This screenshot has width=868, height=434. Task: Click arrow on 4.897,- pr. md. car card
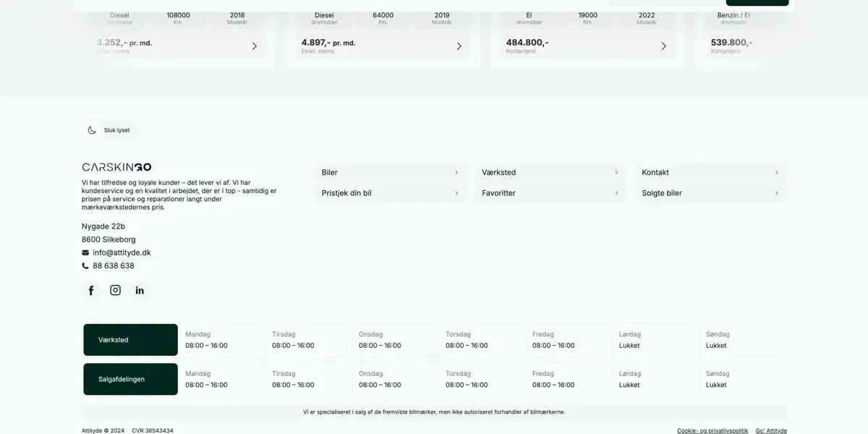point(459,46)
